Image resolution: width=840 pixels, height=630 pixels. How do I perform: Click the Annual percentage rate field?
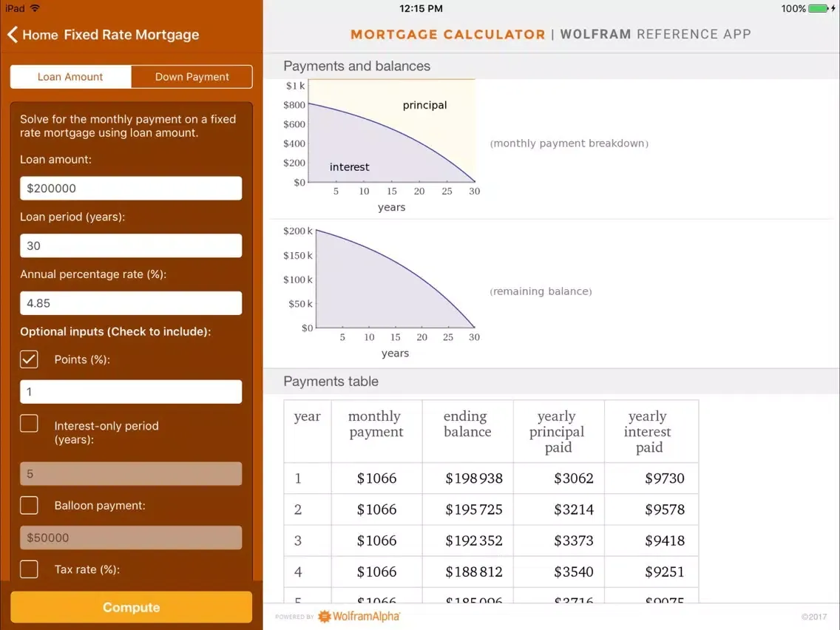pyautogui.click(x=131, y=302)
